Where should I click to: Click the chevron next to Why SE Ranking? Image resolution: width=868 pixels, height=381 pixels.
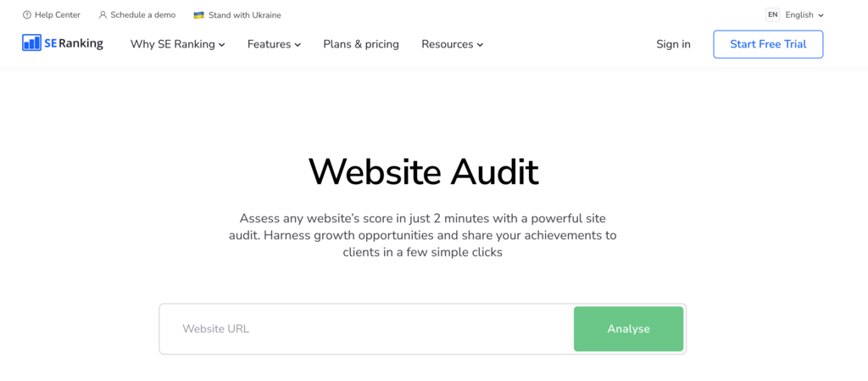(222, 45)
